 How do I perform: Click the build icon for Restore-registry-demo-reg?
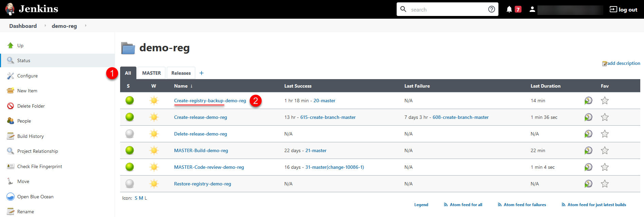[588, 184]
